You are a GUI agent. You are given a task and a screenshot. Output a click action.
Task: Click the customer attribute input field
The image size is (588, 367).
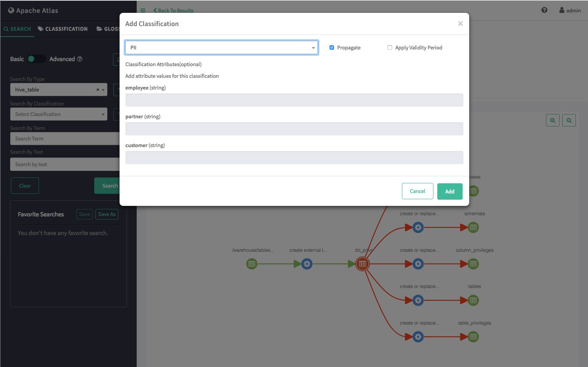click(x=294, y=158)
